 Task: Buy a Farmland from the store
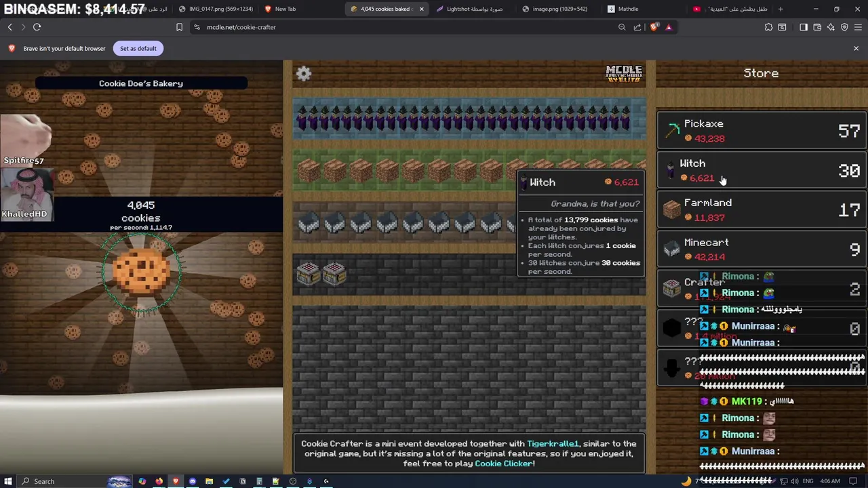762,209
